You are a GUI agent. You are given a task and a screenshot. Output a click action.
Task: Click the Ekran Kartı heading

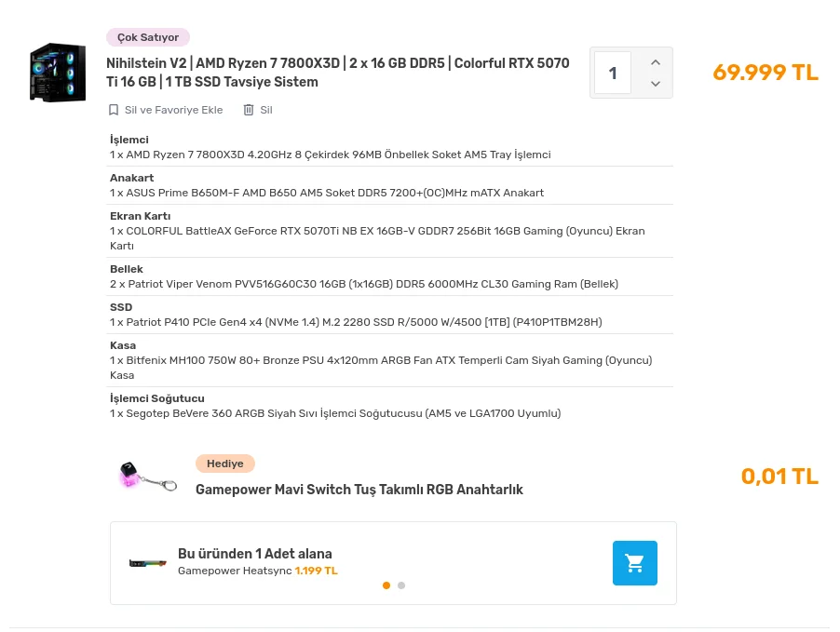point(141,216)
